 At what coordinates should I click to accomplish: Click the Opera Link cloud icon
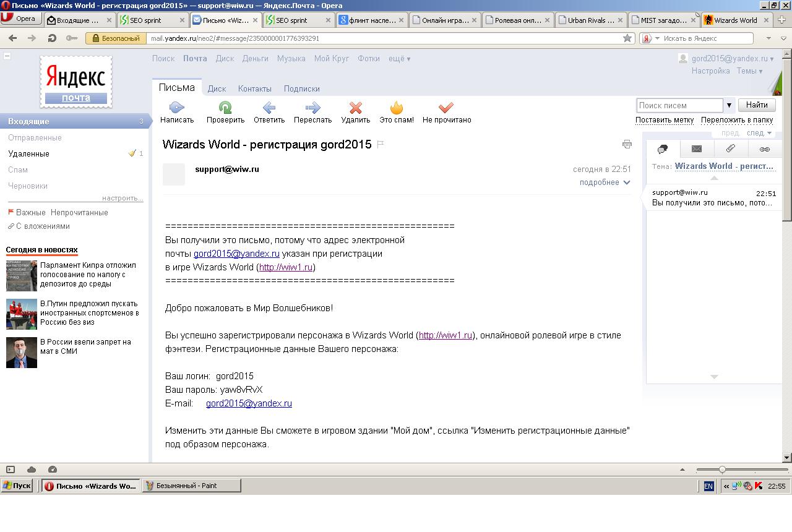tap(32, 470)
